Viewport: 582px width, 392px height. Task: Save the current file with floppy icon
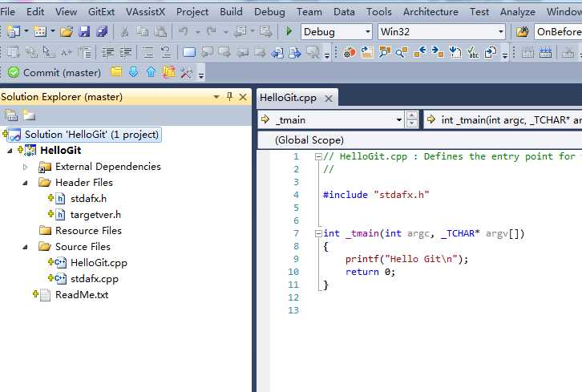click(x=84, y=32)
